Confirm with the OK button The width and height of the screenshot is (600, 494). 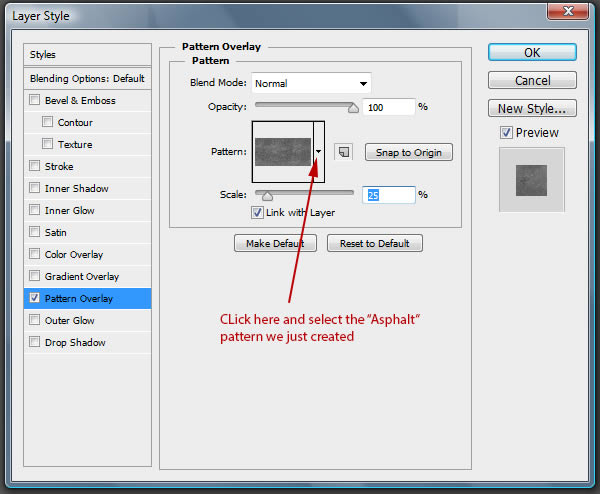[x=532, y=52]
